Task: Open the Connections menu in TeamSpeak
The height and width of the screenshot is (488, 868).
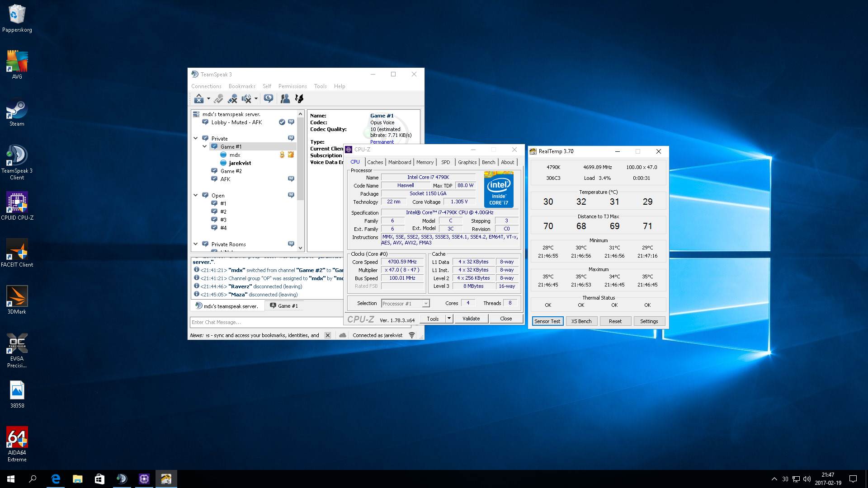Action: (x=206, y=86)
